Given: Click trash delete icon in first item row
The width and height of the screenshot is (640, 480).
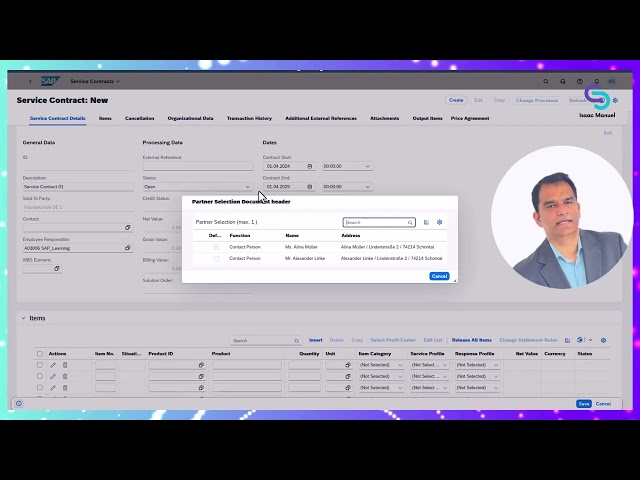Looking at the screenshot, I should click(65, 365).
